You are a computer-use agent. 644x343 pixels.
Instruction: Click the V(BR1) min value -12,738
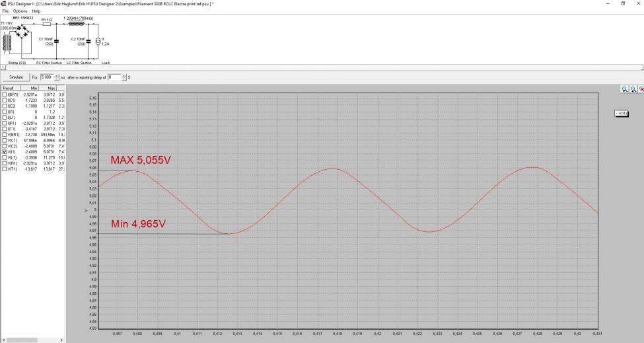31,135
